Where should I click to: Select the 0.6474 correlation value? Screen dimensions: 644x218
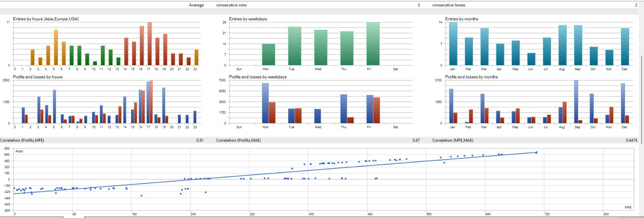pos(632,140)
